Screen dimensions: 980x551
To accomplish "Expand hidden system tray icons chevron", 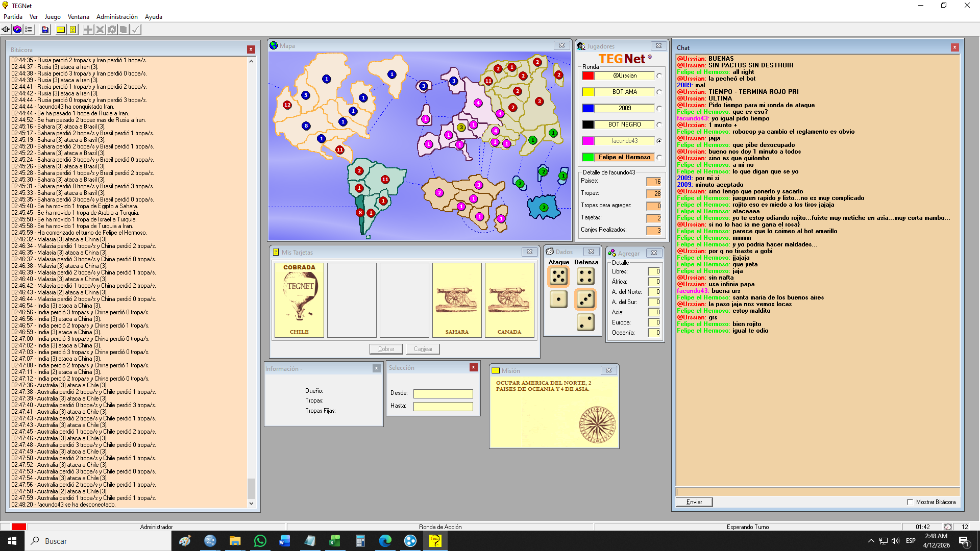I will 871,541.
